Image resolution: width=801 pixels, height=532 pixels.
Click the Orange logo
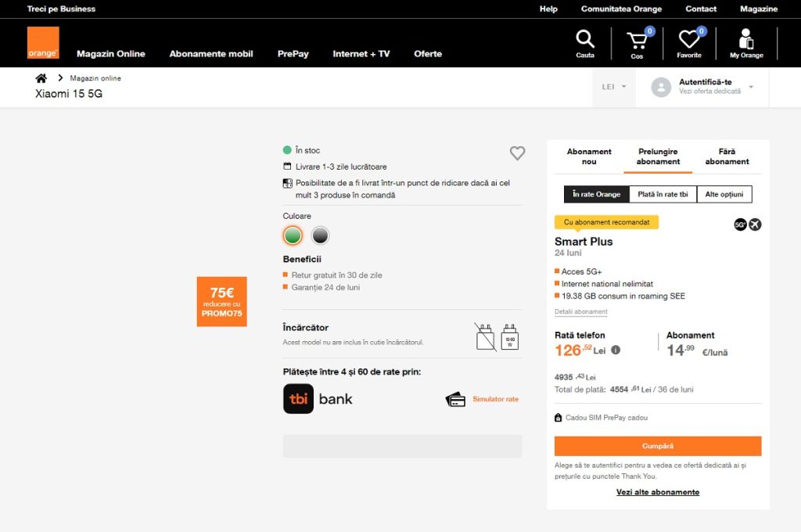click(x=43, y=43)
